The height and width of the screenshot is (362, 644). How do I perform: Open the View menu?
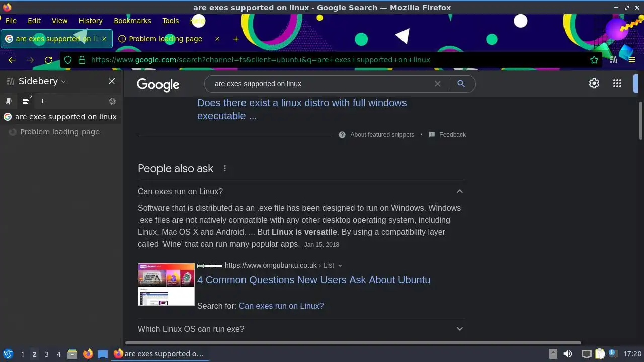pos(59,21)
